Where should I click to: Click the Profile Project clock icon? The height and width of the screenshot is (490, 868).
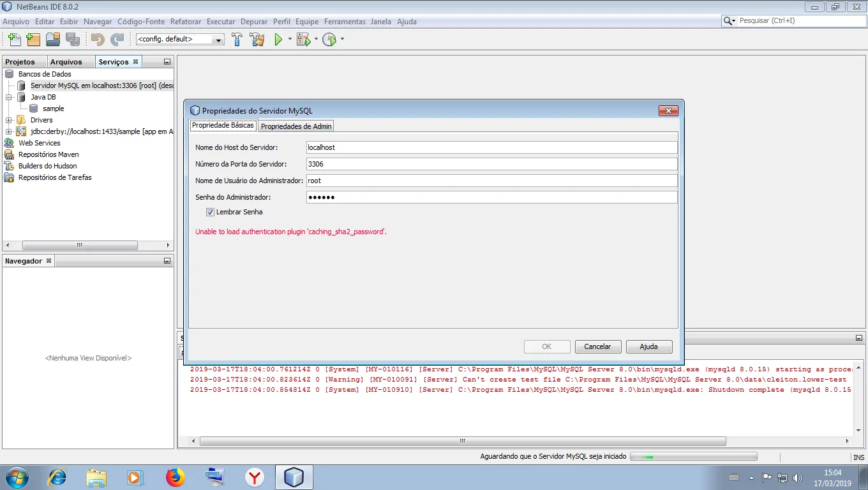[x=329, y=40]
